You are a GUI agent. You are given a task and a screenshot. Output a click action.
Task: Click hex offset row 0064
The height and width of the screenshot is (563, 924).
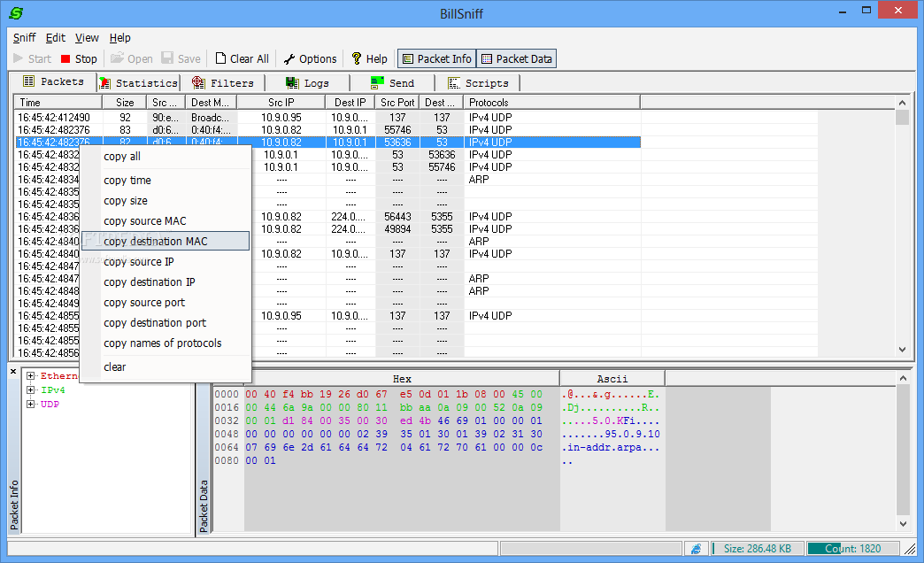click(227, 447)
